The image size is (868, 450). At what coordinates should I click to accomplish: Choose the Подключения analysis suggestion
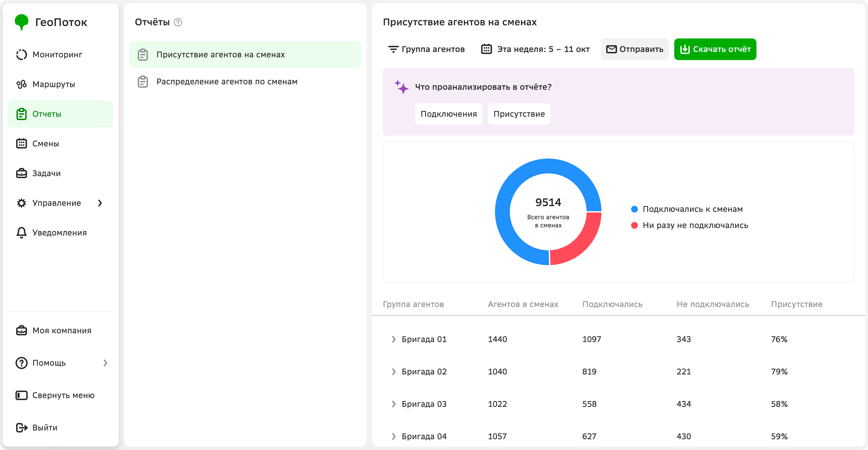(x=448, y=114)
